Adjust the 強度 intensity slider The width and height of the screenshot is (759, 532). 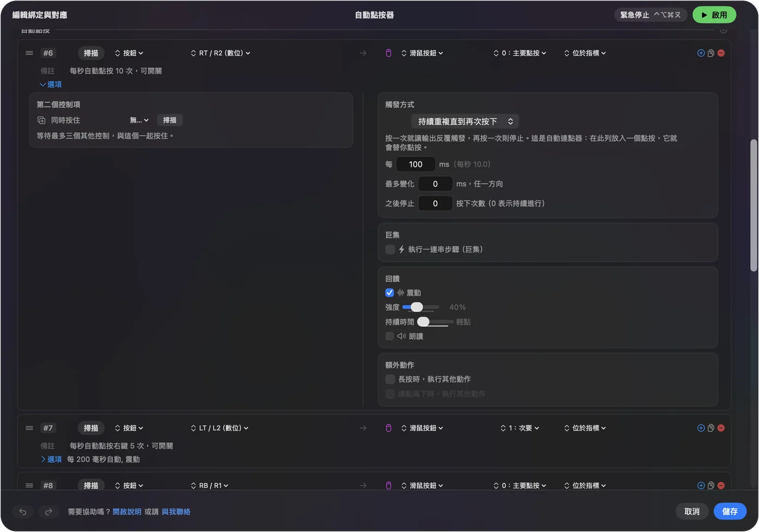coord(421,307)
